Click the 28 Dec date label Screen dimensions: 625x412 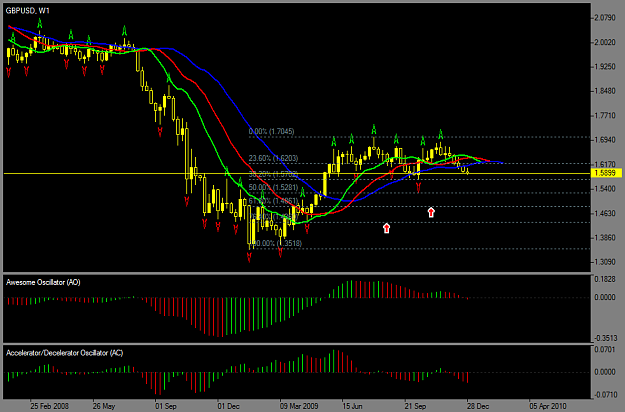(x=478, y=406)
